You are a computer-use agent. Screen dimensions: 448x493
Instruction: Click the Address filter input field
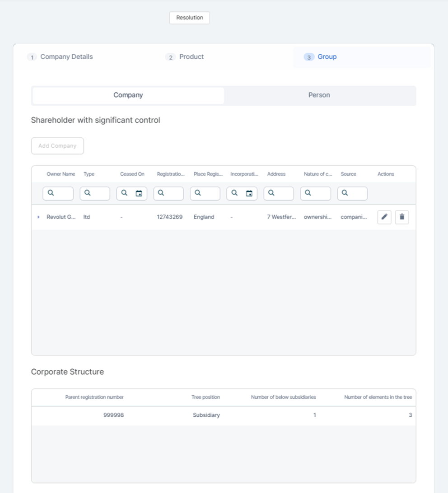(x=283, y=193)
